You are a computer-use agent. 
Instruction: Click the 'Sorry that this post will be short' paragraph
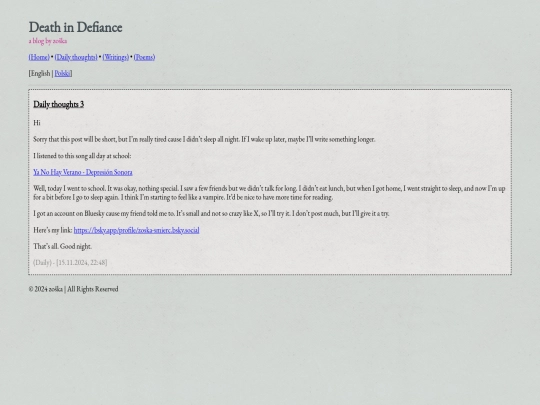(x=204, y=139)
